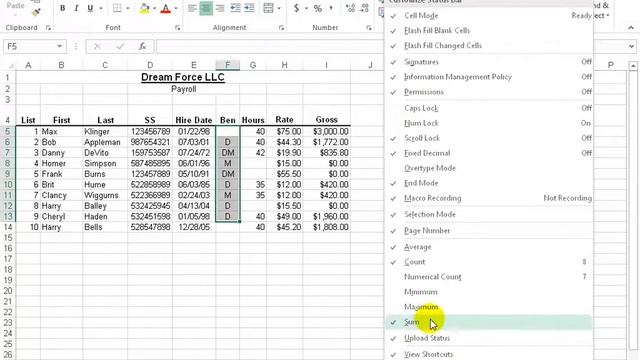Toggle Scroll Lock status option
Viewport: 640px width, 360px height.
489,138
